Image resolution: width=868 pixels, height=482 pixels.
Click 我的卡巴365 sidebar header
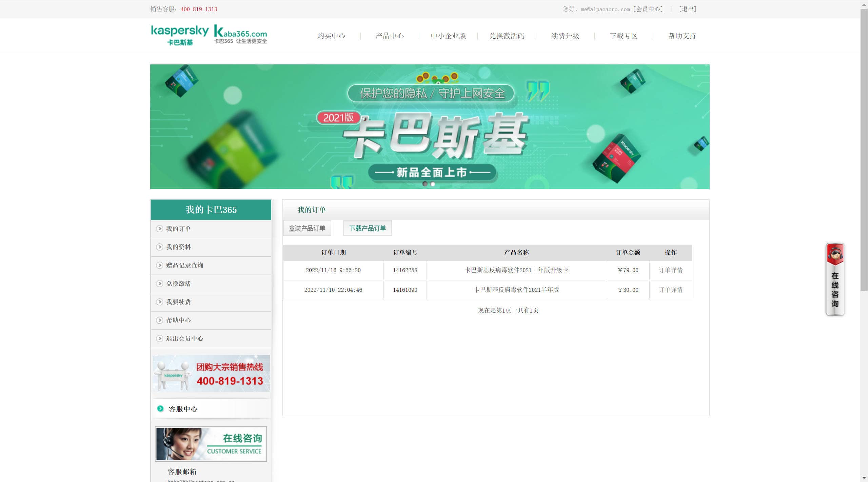point(211,210)
